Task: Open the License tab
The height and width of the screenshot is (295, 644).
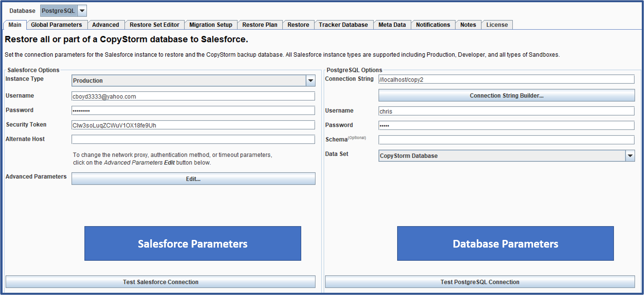Action: [x=497, y=25]
